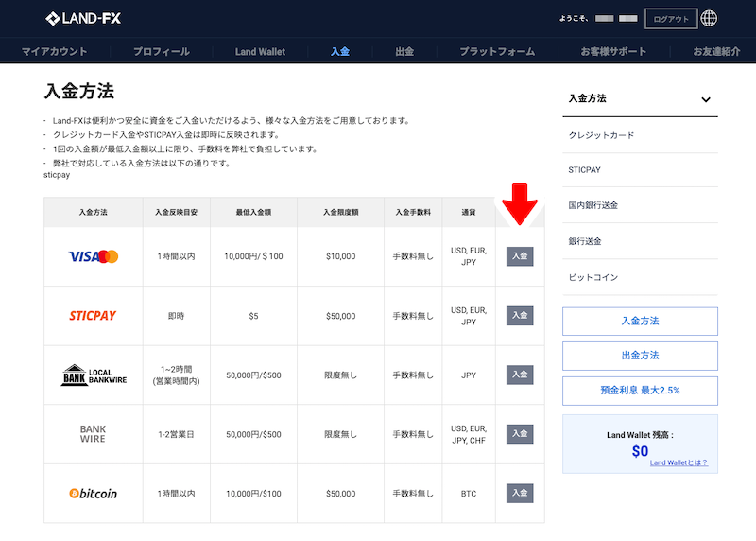This screenshot has width=756, height=541.
Task: Click the JPY cell in Local Bankwire row
Action: [x=469, y=375]
